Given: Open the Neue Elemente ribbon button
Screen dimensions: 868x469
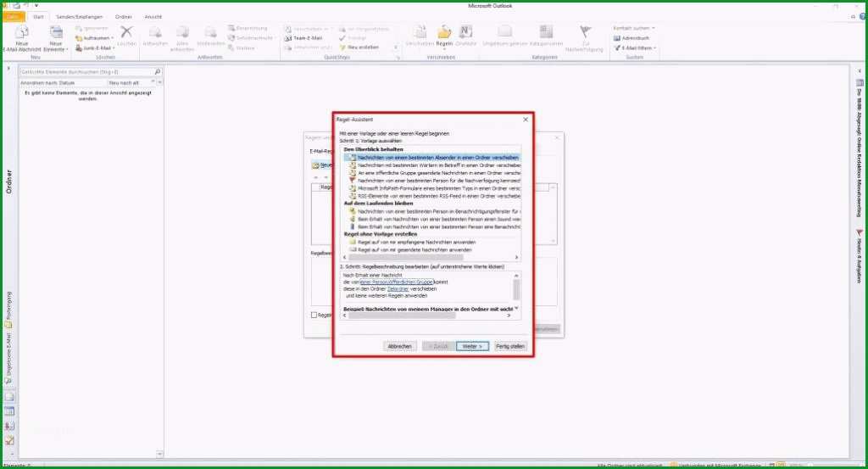Looking at the screenshot, I should (x=55, y=39).
